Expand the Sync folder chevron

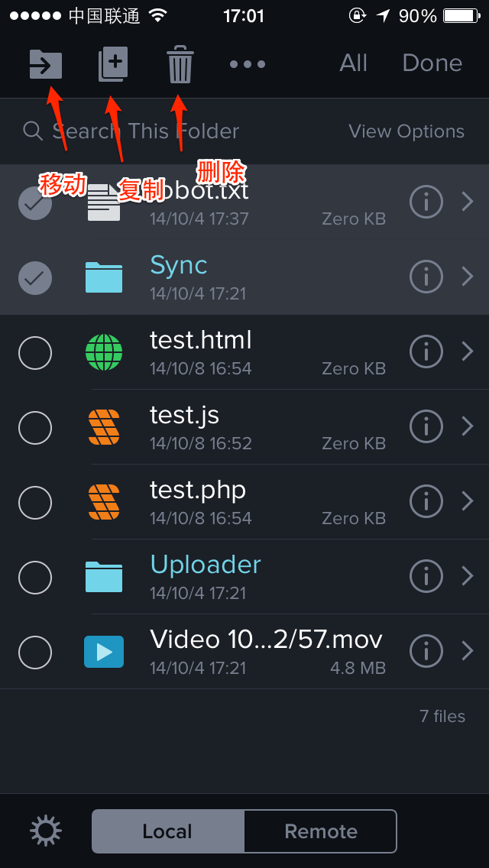468,277
